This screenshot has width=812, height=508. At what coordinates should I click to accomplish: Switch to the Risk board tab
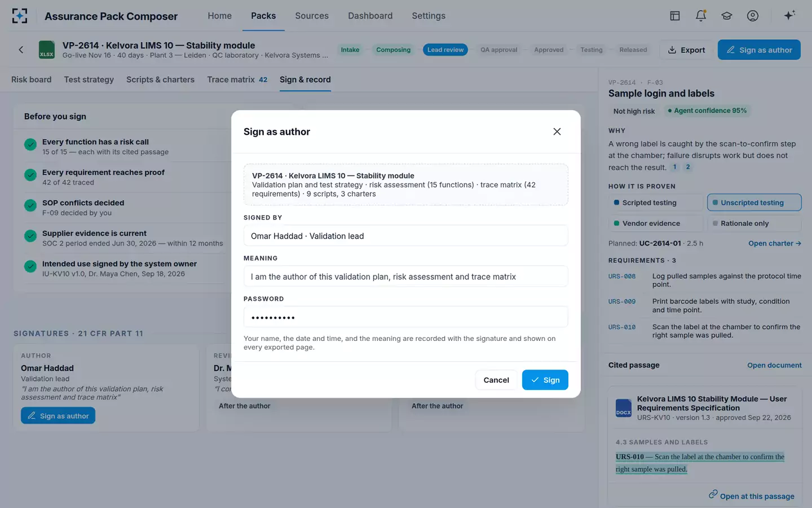(x=31, y=80)
